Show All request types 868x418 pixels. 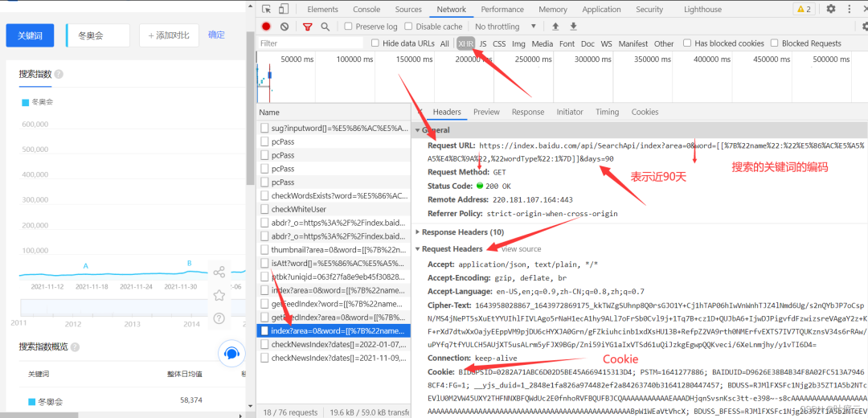444,43
